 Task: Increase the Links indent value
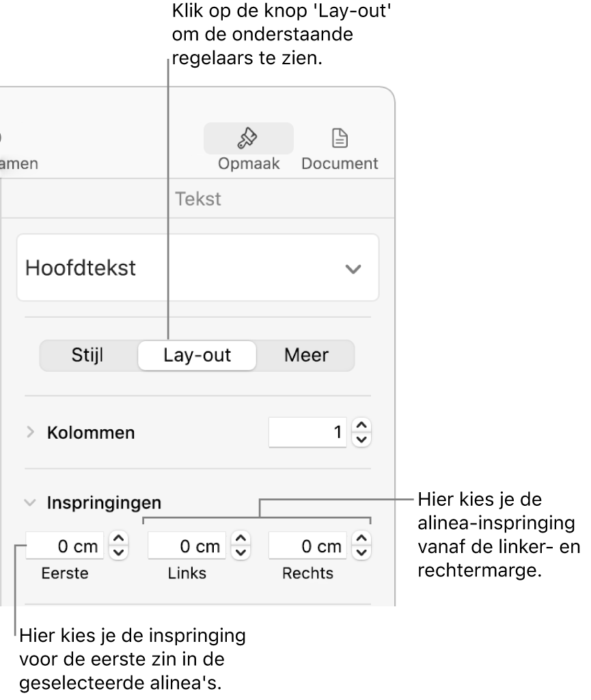(x=241, y=539)
